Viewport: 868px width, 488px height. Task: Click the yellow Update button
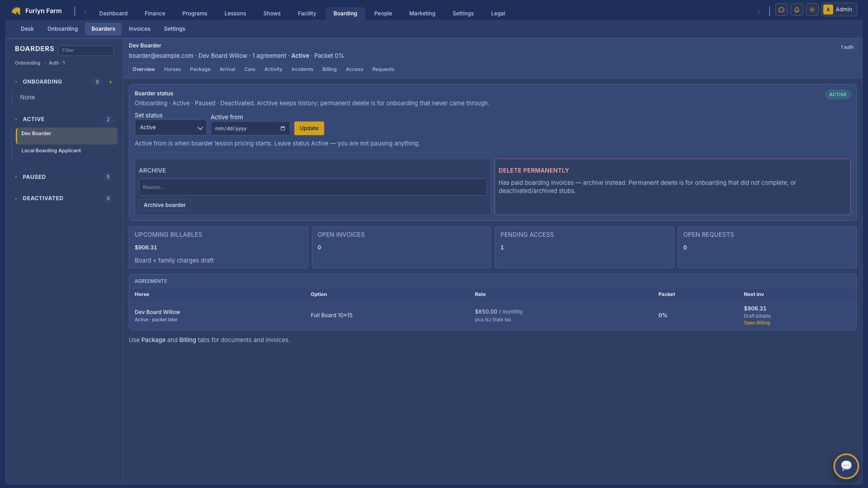(x=309, y=128)
